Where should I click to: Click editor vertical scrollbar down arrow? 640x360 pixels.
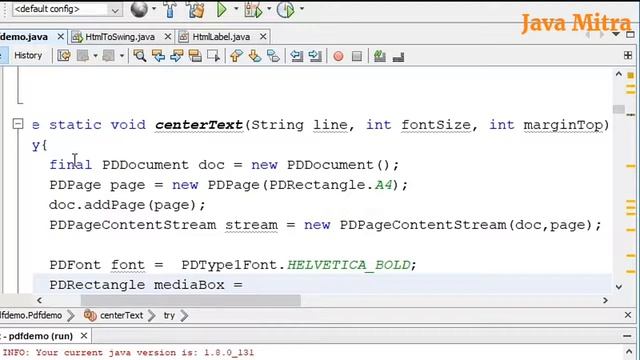coord(619,287)
